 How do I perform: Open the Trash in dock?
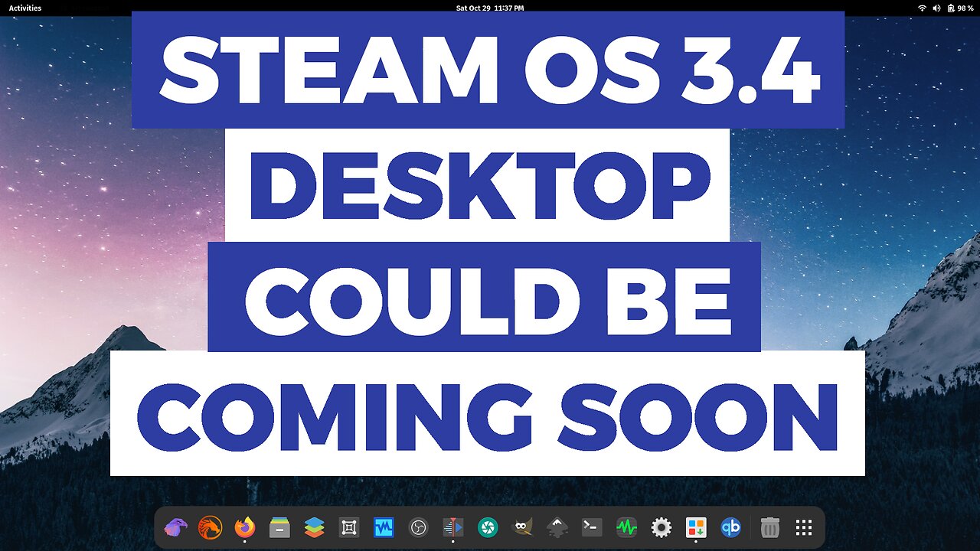[770, 527]
